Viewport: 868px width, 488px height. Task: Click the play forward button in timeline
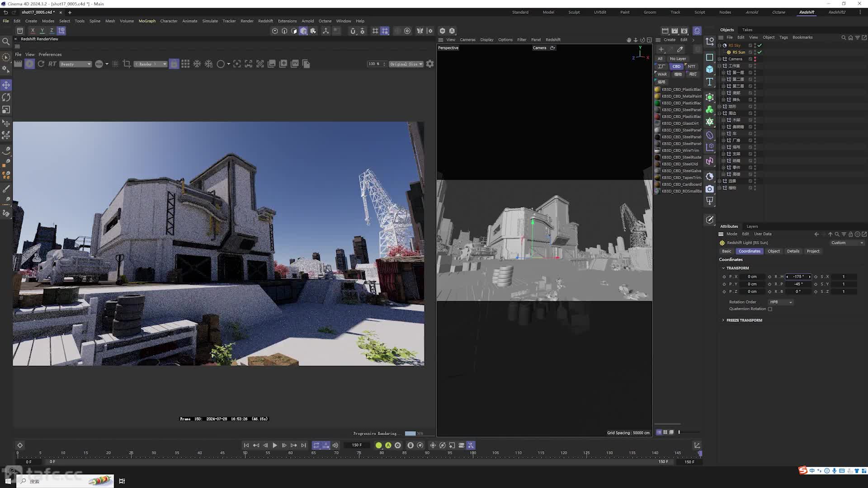pyautogui.click(x=274, y=446)
